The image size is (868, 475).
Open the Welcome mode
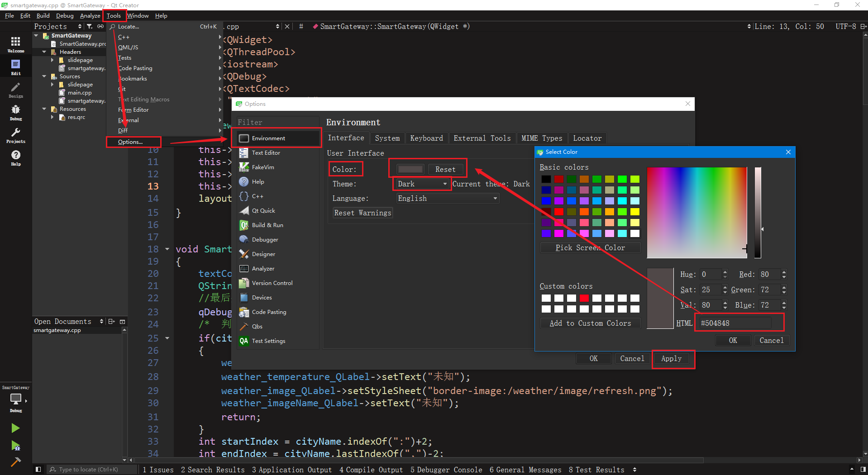click(x=16, y=43)
